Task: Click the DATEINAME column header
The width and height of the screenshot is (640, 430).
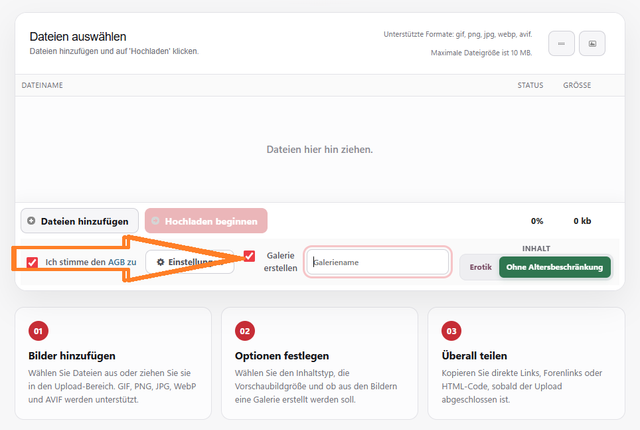Action: tap(42, 85)
